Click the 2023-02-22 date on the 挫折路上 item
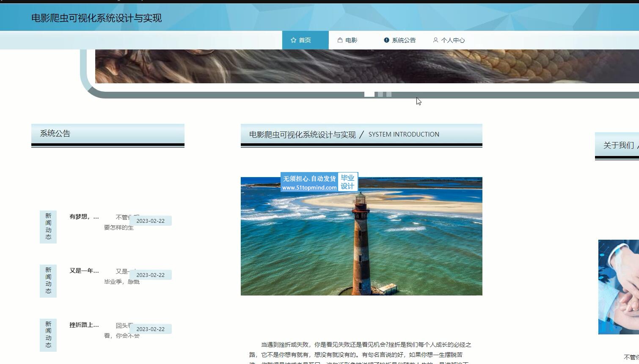This screenshot has height=364, width=639. [x=150, y=329]
